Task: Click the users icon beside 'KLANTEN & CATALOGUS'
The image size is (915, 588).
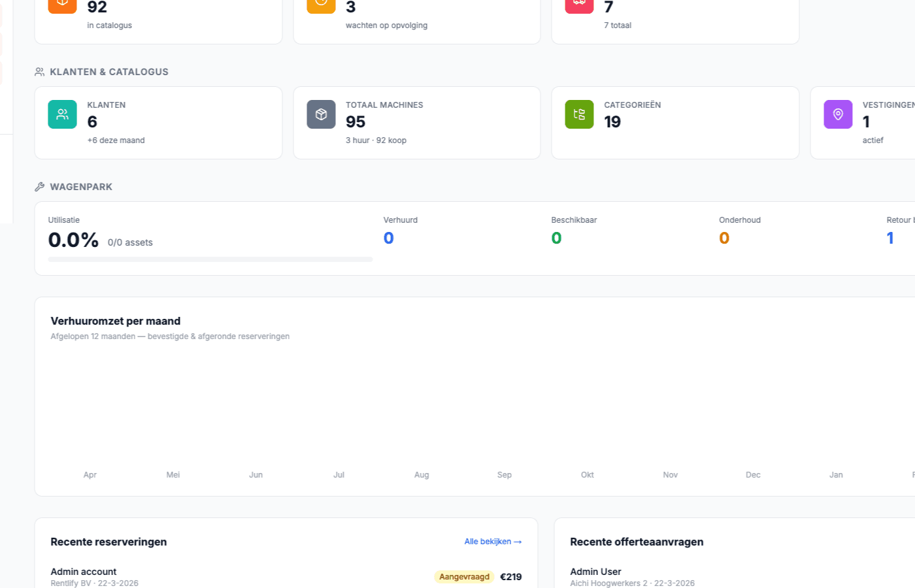Action: [x=39, y=71]
